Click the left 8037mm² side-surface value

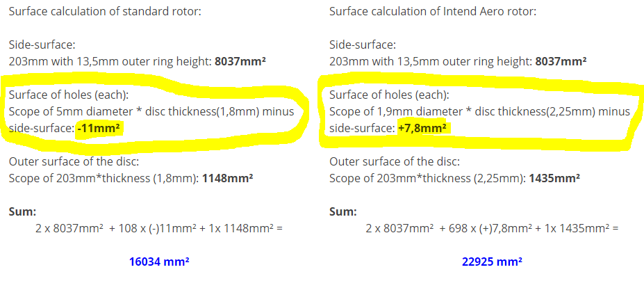(x=240, y=62)
